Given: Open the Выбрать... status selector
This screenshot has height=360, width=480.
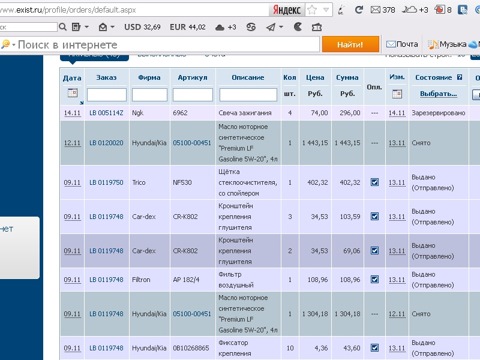Looking at the screenshot, I should 438,94.
